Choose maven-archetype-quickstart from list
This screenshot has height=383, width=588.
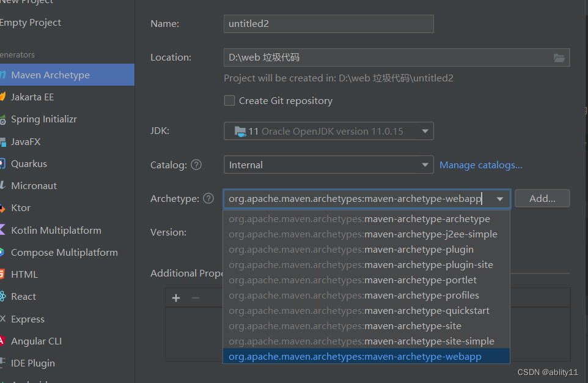click(x=366, y=311)
